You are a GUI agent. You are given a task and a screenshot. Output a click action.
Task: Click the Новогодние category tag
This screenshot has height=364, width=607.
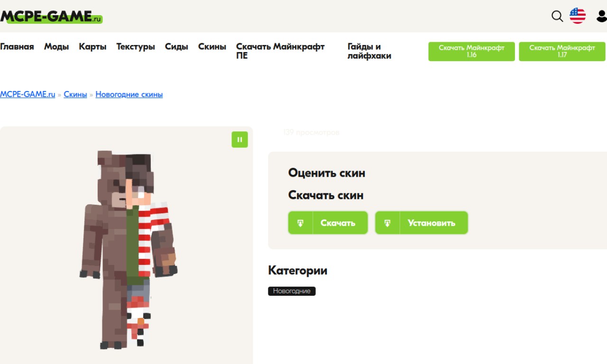(292, 291)
